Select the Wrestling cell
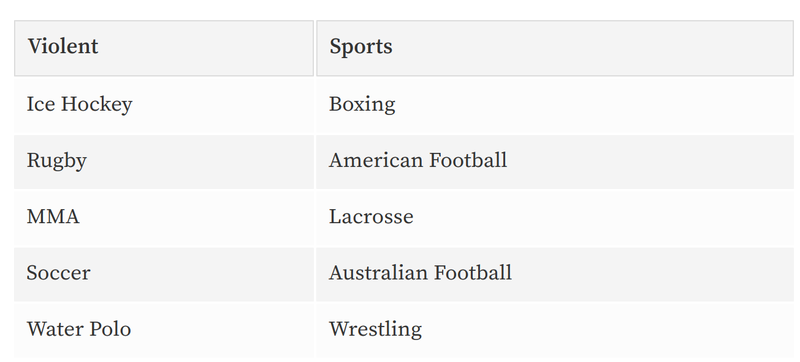 (555, 330)
